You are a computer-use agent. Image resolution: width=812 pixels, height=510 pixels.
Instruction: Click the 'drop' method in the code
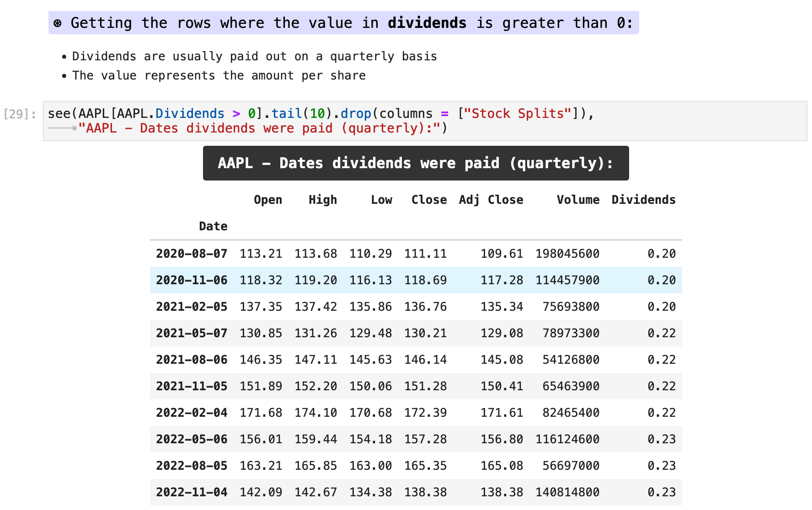point(356,113)
